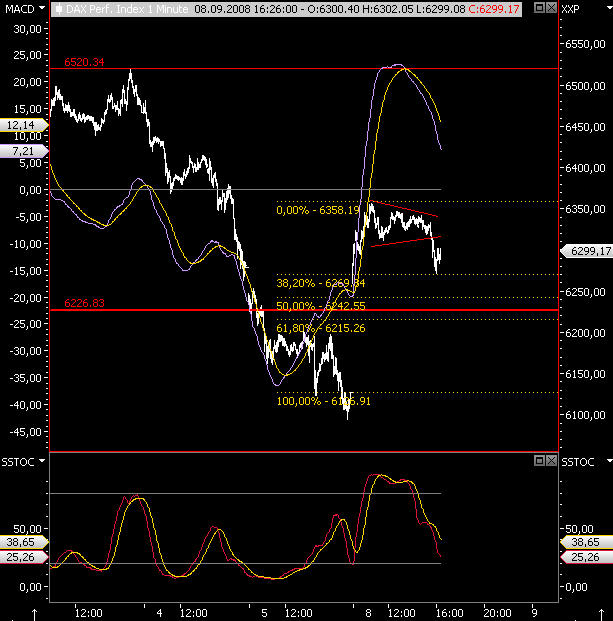613x621 pixels.
Task: Click 6400,00 on the price axis
Action: click(585, 168)
